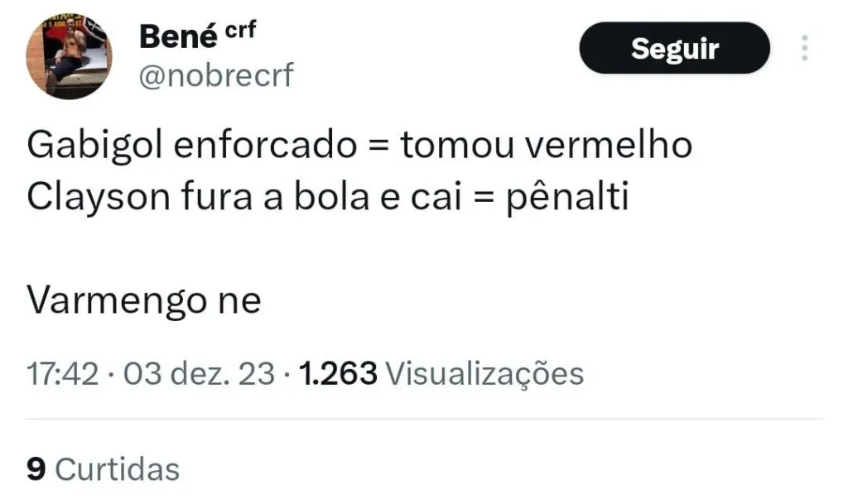
Task: Click the 9 likes count number
Action: (x=36, y=469)
